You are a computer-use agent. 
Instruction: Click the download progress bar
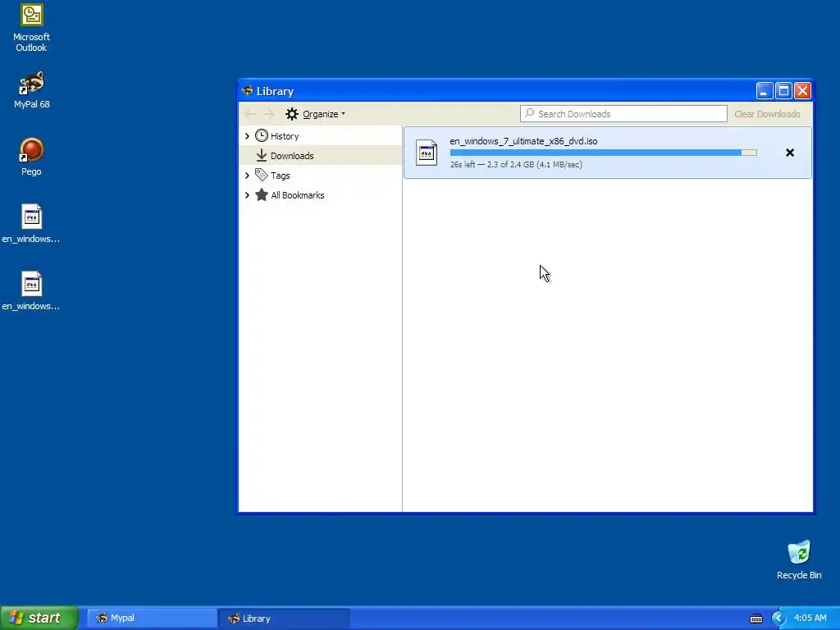[603, 153]
